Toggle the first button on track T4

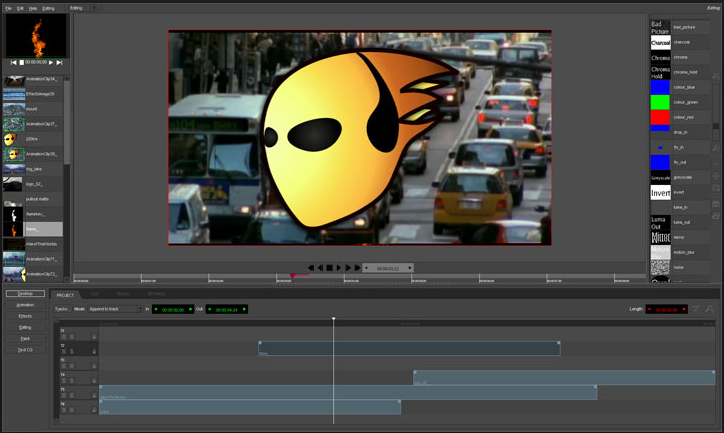(x=63, y=382)
